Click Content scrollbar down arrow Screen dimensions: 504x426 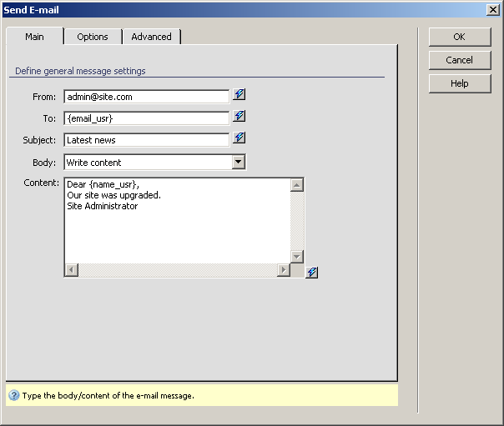297,256
